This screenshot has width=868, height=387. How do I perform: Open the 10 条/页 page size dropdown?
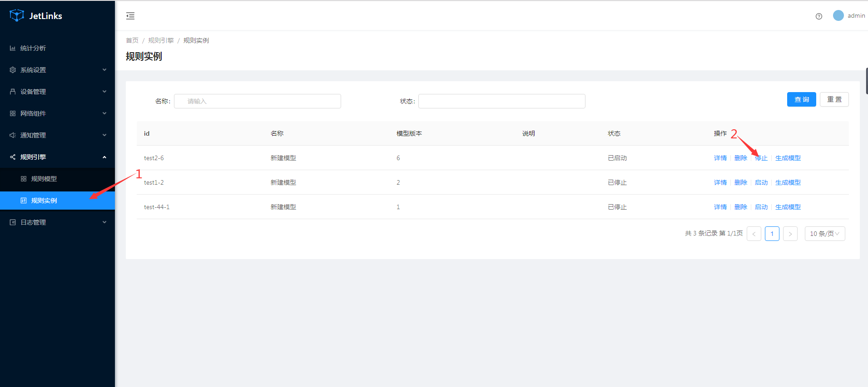pos(824,234)
